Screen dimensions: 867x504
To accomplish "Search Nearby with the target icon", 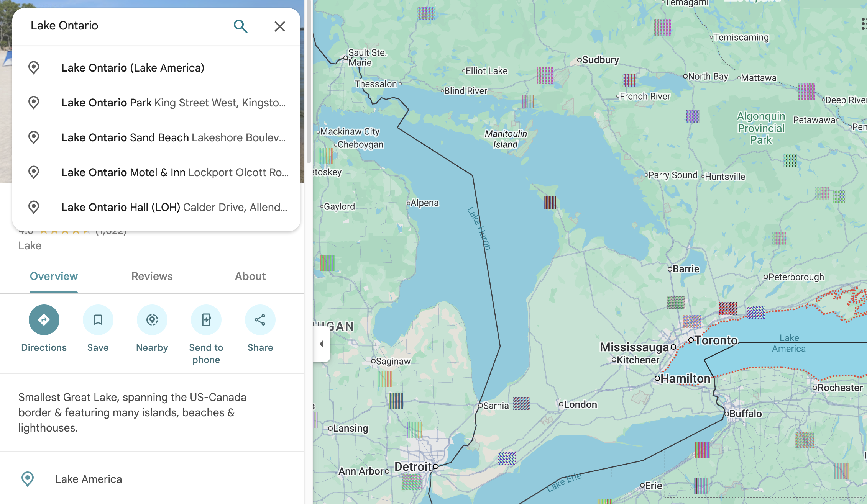I will click(x=152, y=320).
